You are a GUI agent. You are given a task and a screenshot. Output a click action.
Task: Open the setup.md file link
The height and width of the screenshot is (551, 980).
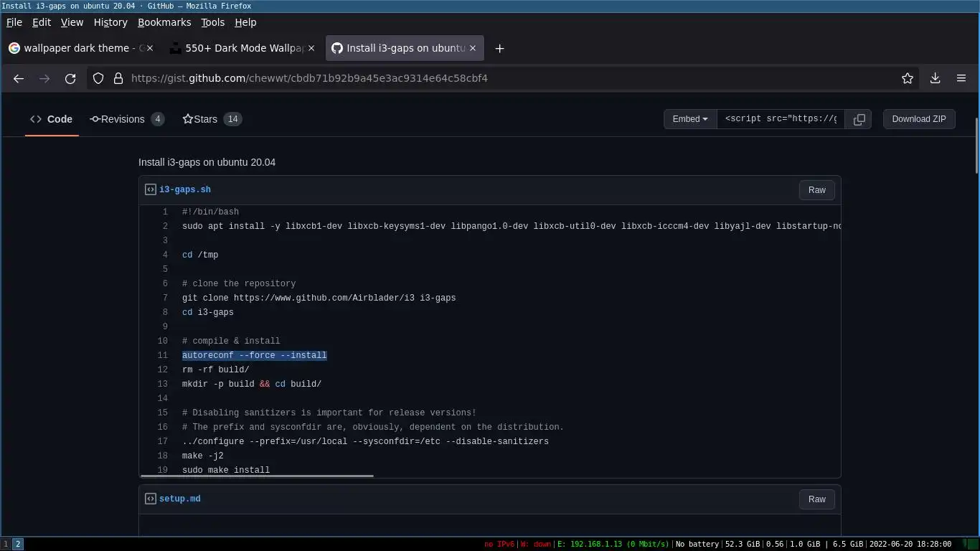(180, 499)
